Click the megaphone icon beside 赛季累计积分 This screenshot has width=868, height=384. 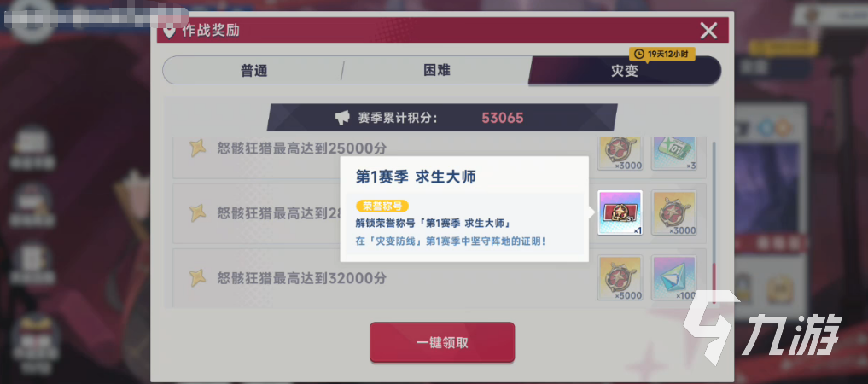tap(342, 117)
